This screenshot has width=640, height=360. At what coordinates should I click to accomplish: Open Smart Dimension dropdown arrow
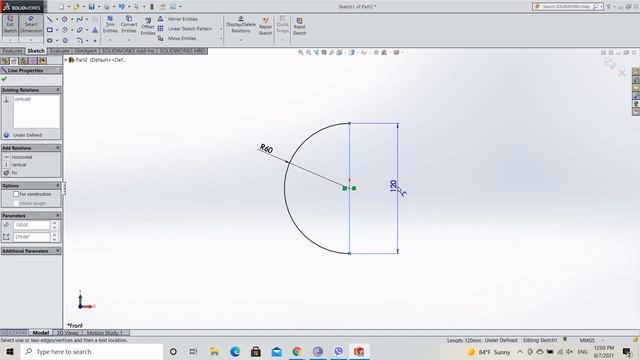[x=31, y=40]
